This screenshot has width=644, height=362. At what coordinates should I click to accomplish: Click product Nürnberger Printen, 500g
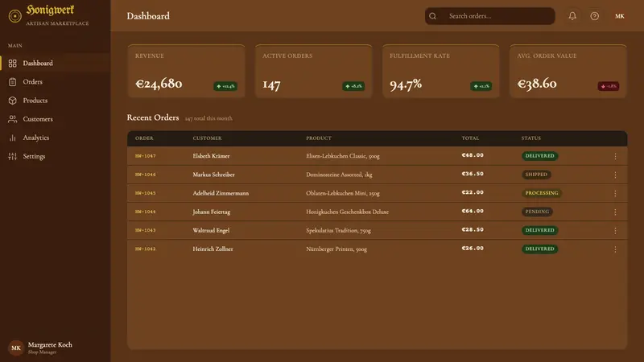coord(336,249)
